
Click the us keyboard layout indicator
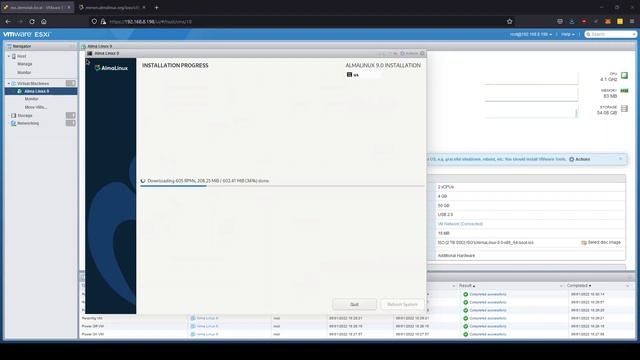point(363,75)
